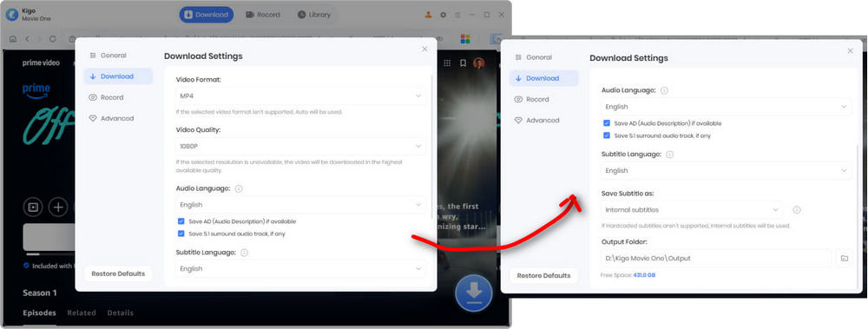
Task: Click Subtitle Language info icon in Kigo window dialog
Action: (244, 253)
